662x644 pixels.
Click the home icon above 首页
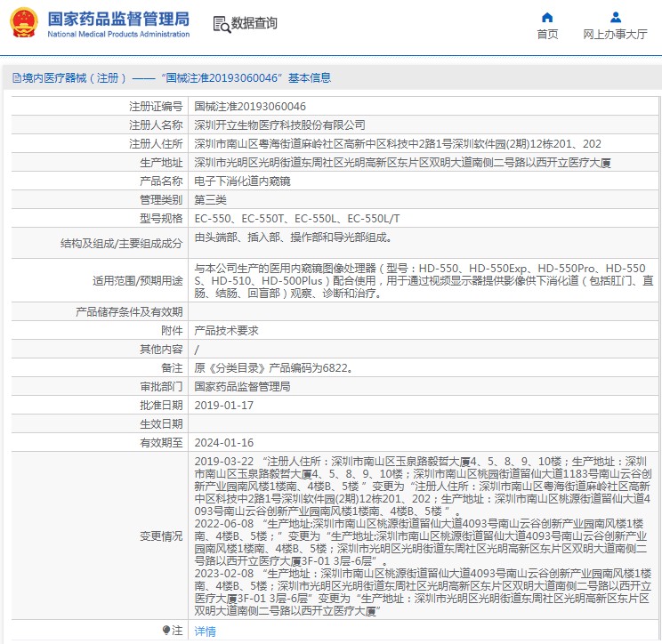(x=547, y=17)
